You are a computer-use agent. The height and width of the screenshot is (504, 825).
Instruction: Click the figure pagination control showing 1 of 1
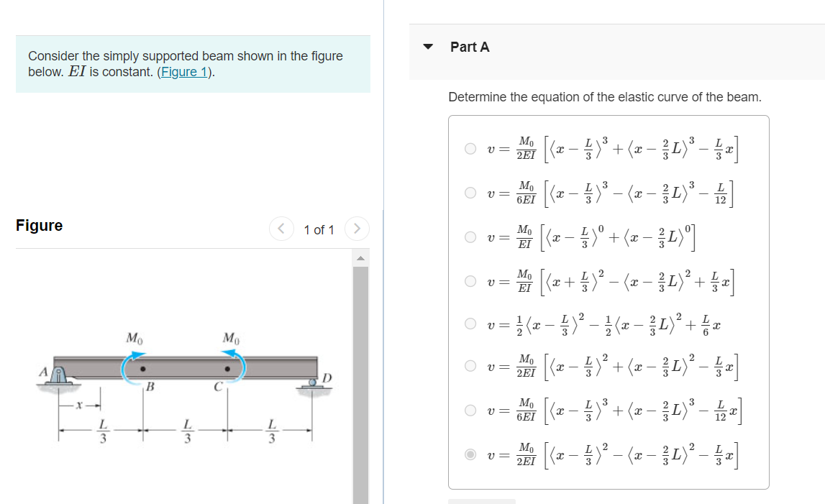point(319,229)
